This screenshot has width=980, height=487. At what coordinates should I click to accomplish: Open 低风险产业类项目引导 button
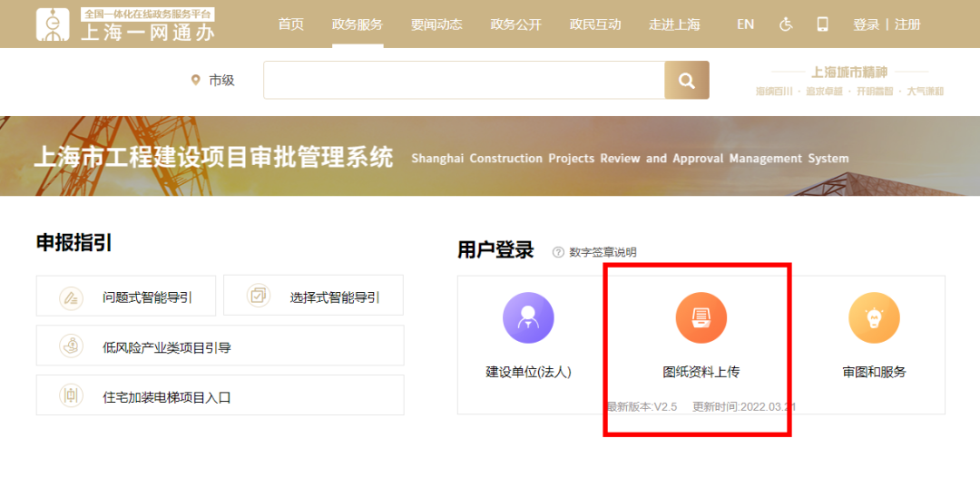click(220, 346)
